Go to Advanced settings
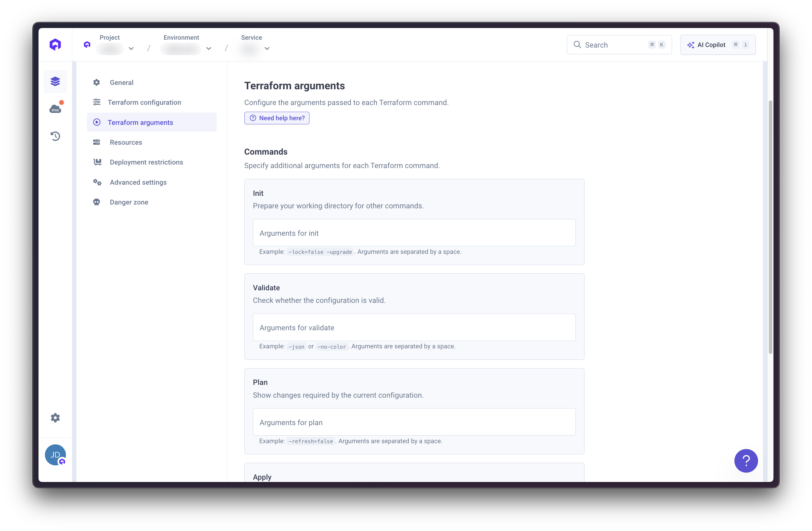 tap(138, 182)
